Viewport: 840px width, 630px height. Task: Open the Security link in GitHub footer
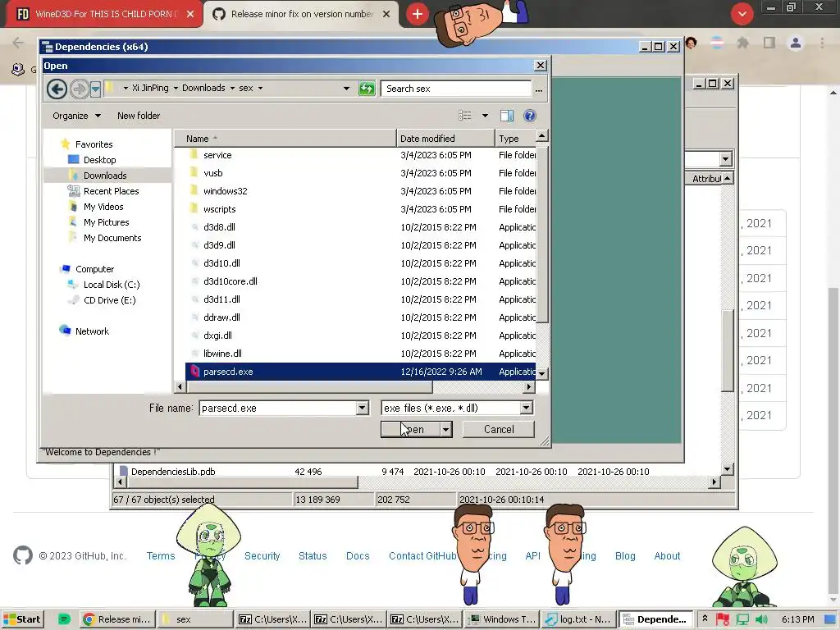coord(262,556)
